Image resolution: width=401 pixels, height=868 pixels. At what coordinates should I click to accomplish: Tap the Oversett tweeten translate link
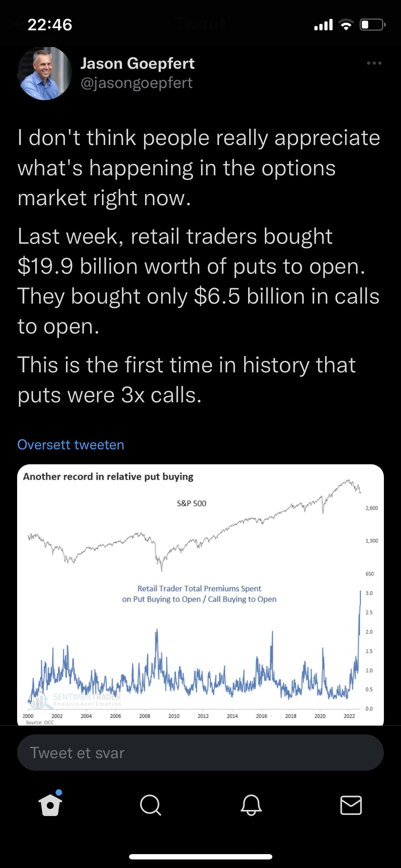point(71,445)
